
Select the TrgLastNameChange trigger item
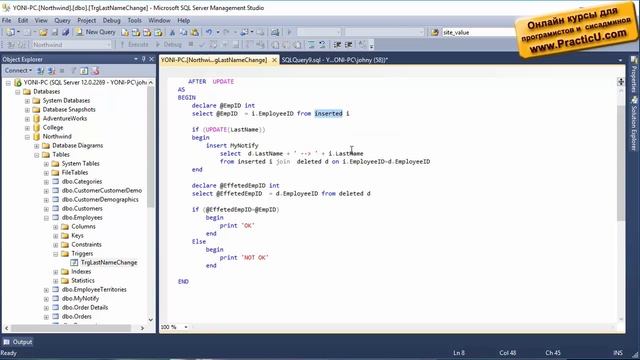109,262
